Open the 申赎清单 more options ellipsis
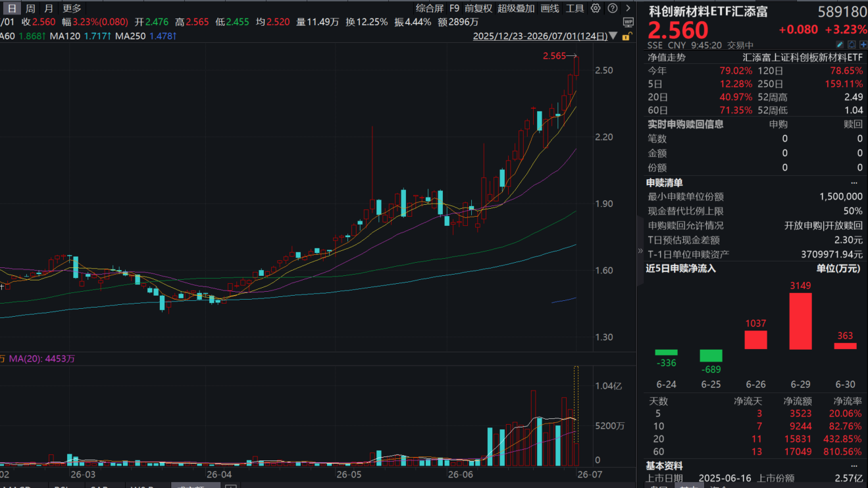The height and width of the screenshot is (488, 868). click(854, 182)
